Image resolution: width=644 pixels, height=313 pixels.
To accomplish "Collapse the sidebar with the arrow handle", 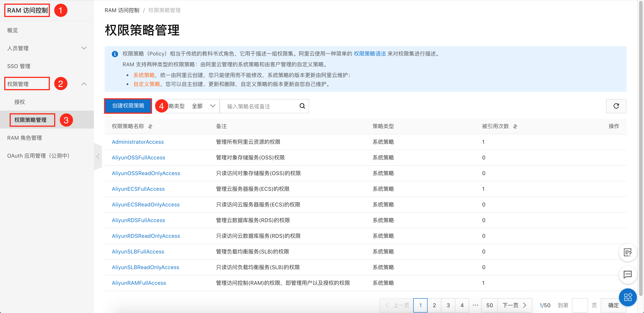I will coord(98,156).
